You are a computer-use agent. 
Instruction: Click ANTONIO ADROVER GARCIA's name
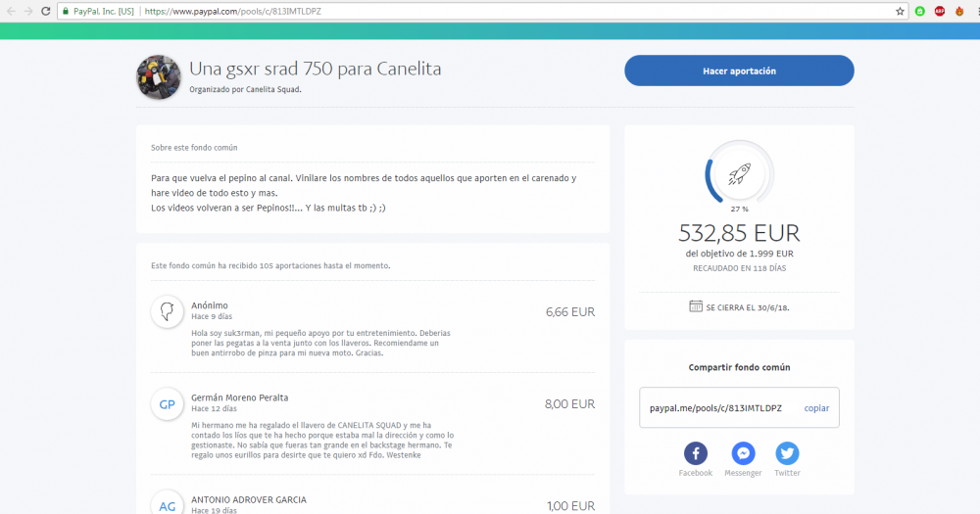pos(249,499)
